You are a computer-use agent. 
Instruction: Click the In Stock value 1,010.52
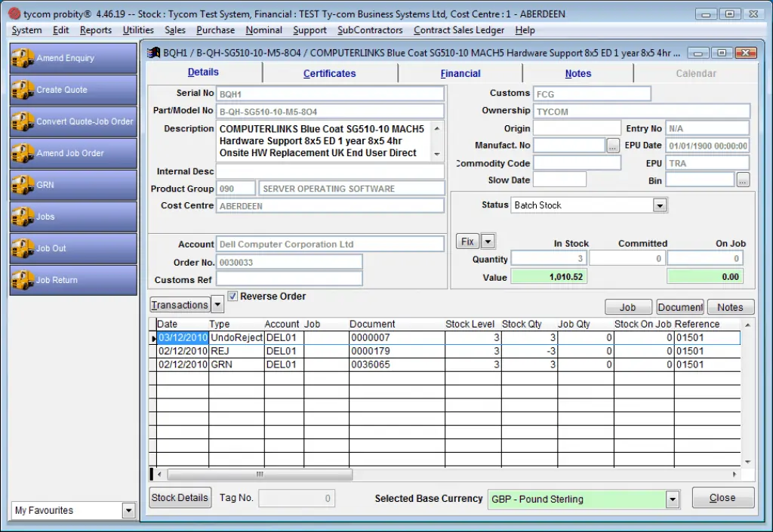click(549, 277)
